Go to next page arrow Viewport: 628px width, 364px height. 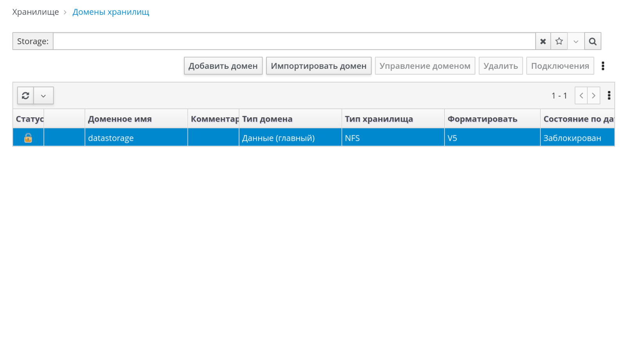coord(594,96)
